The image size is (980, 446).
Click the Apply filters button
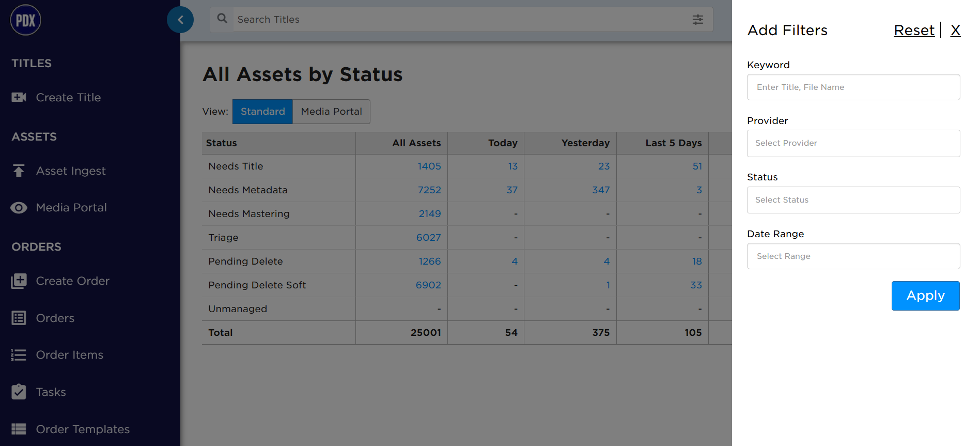(926, 296)
